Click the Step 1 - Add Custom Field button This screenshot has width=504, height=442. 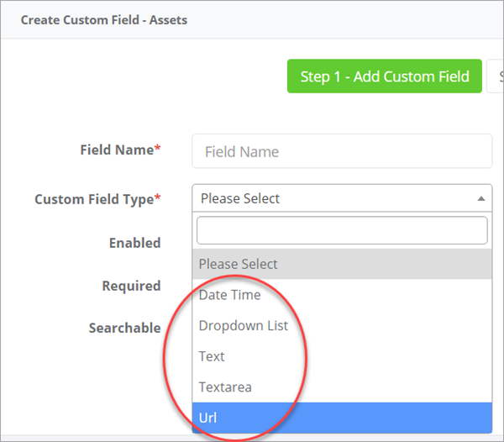tap(384, 76)
